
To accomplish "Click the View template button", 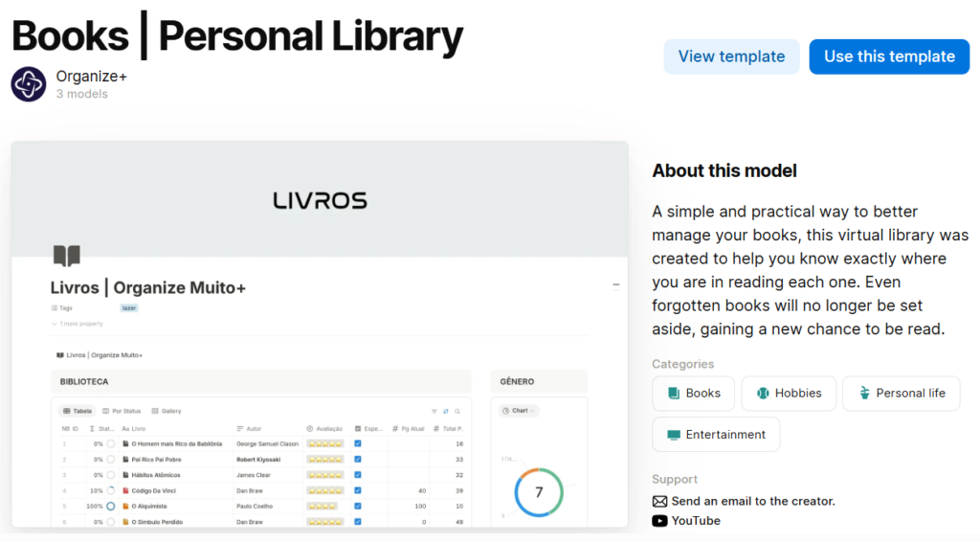I will click(x=731, y=56).
